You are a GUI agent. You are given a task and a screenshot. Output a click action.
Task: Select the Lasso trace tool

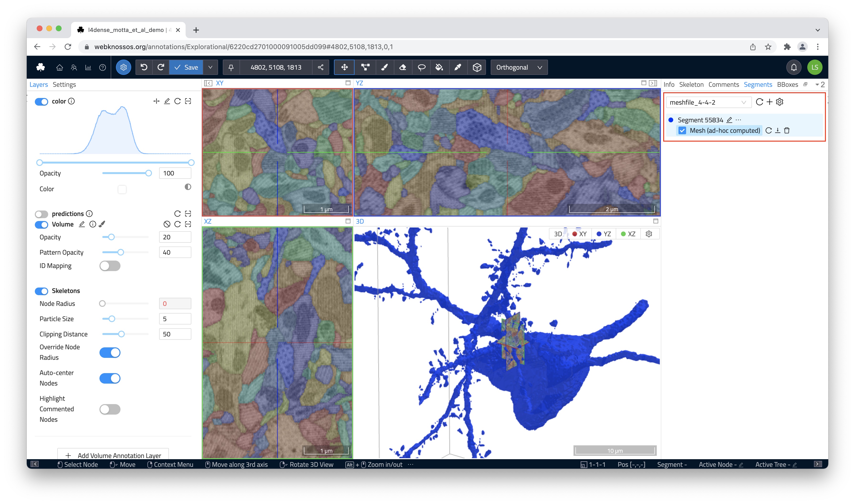pos(421,67)
